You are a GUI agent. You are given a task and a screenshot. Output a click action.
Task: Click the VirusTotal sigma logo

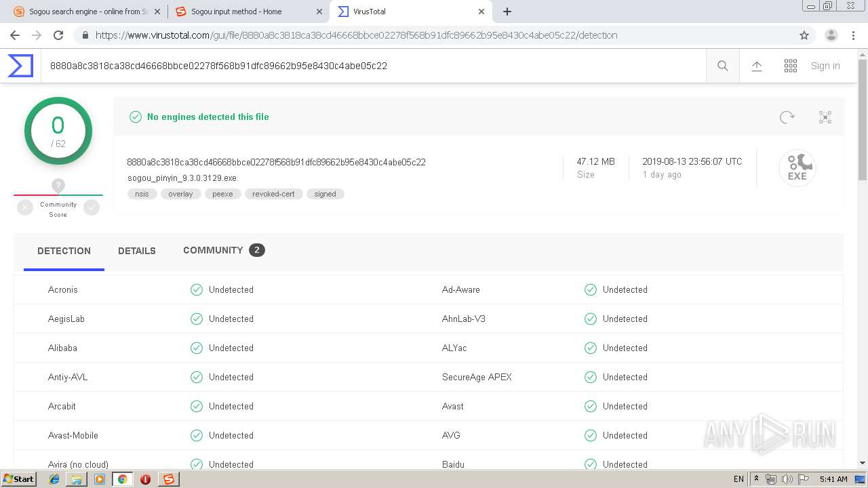20,66
